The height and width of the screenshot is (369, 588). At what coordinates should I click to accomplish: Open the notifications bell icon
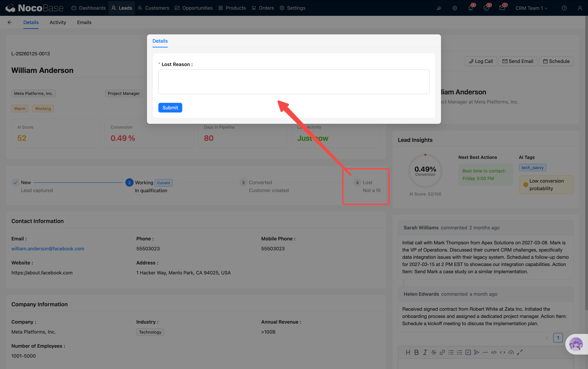click(470, 8)
